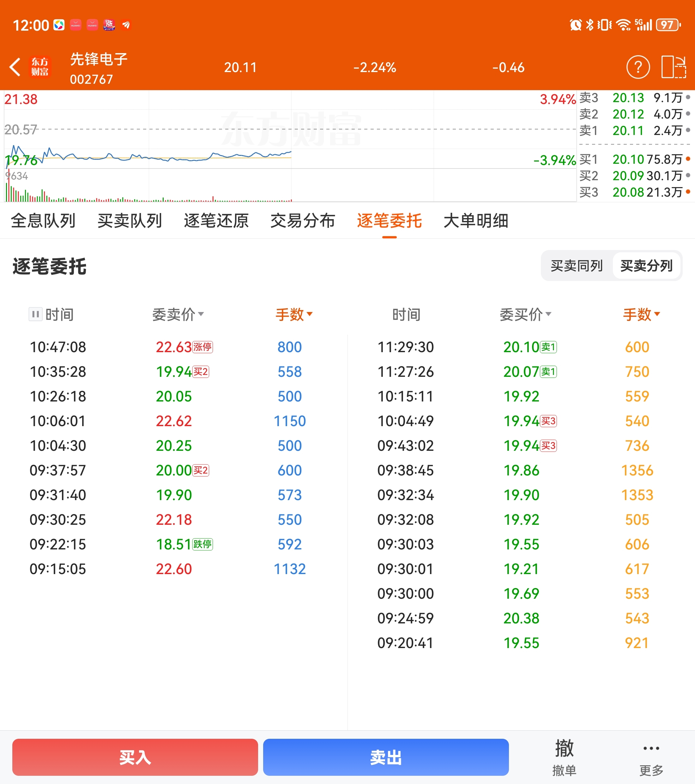The width and height of the screenshot is (695, 784).
Task: Pause updates with the pause icon by 时间
Action: click(36, 315)
